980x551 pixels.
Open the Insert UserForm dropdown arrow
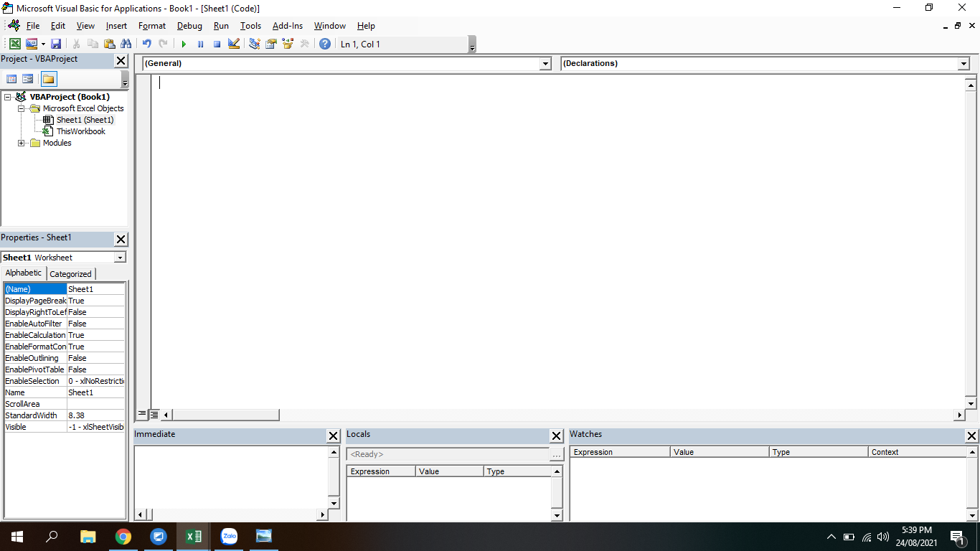click(42, 44)
